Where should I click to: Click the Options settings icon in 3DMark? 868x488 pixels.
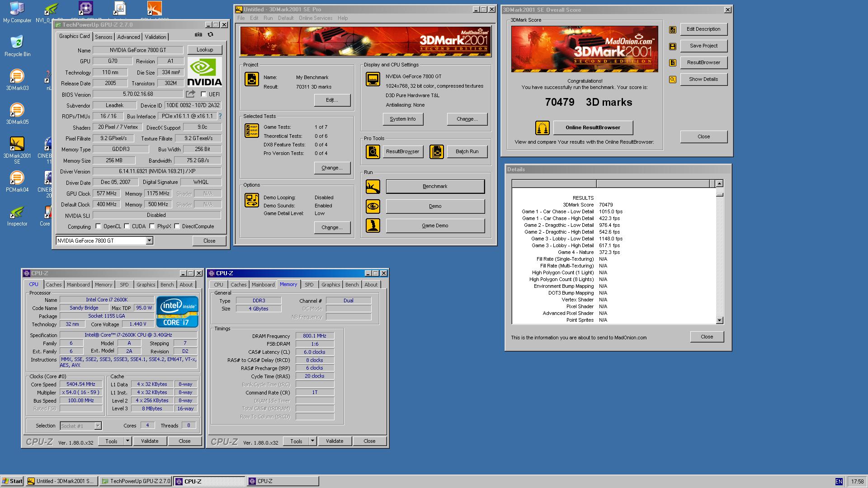pyautogui.click(x=252, y=200)
